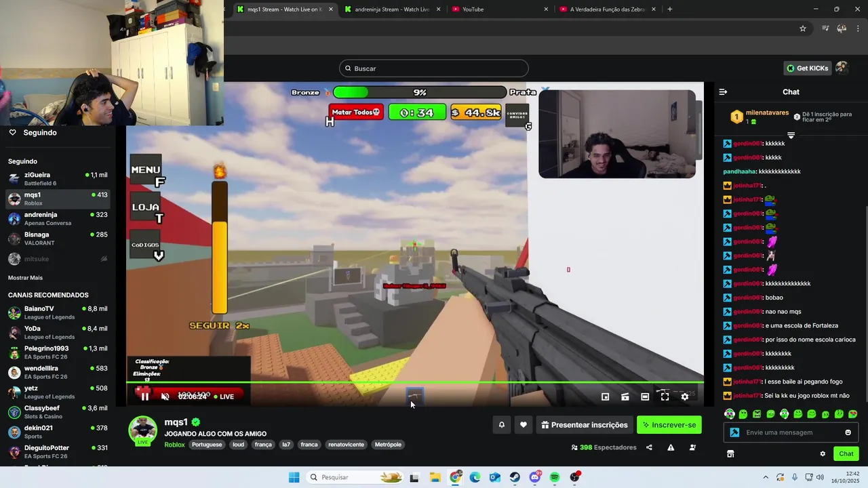The height and width of the screenshot is (488, 868).
Task: Select heart-eyes emote at row end
Action: coord(852,414)
